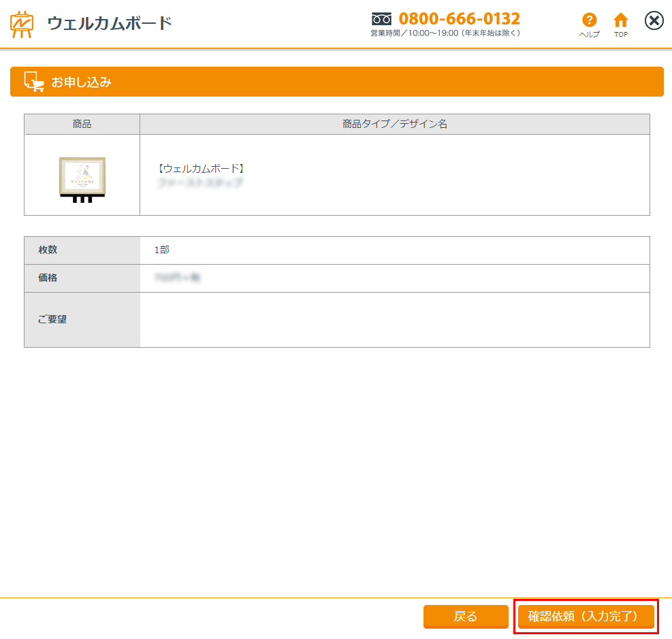Submit with 確認依頼（入力完了） button

[x=586, y=617]
